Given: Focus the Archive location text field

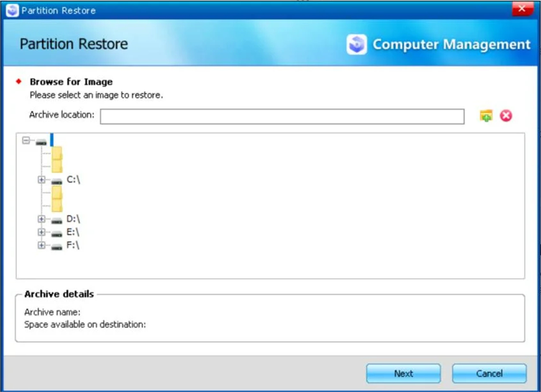Looking at the screenshot, I should (282, 116).
